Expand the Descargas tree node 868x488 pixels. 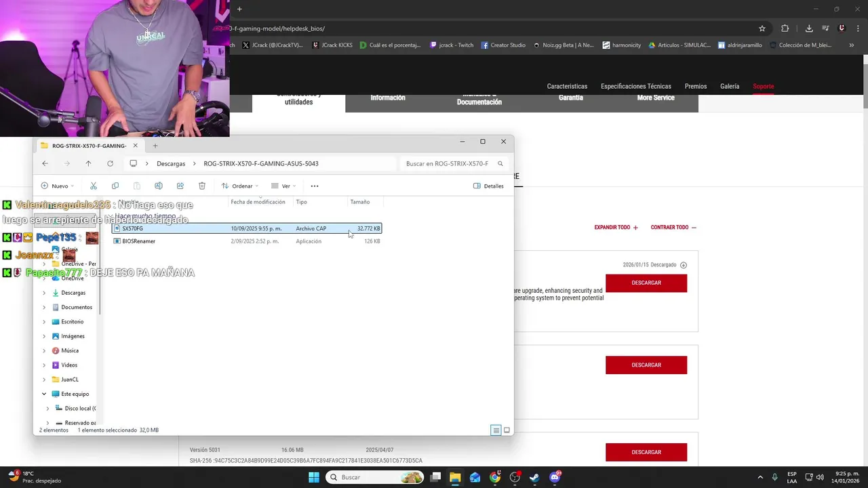tap(44, 293)
